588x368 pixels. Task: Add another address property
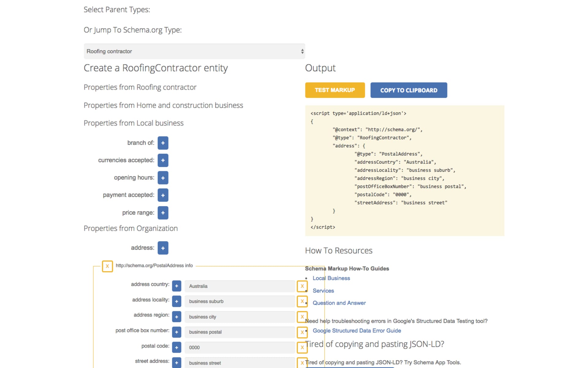[163, 248]
